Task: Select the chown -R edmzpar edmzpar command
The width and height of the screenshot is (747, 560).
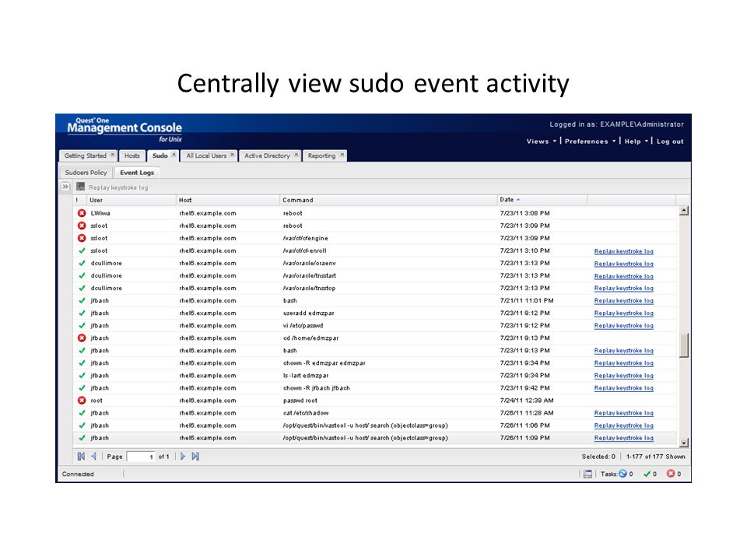Action: 324,363
